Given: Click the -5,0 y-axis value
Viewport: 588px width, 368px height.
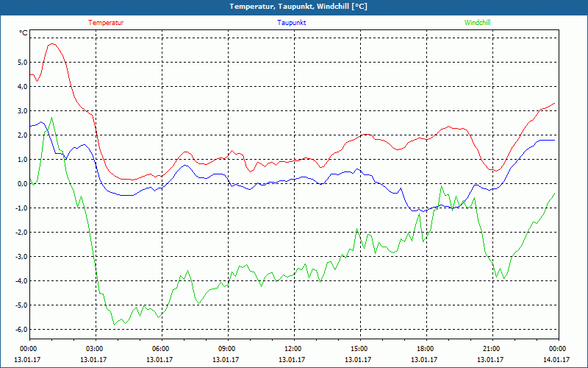Looking at the screenshot, I should (x=21, y=305).
